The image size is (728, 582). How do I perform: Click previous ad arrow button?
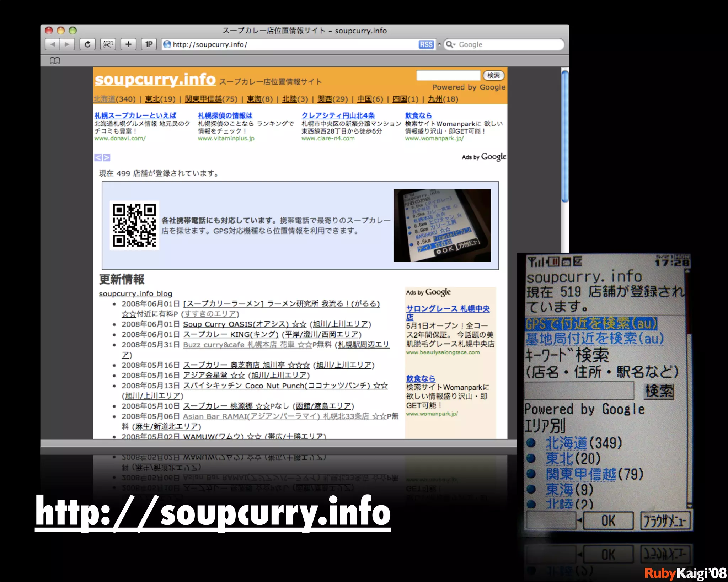[98, 157]
